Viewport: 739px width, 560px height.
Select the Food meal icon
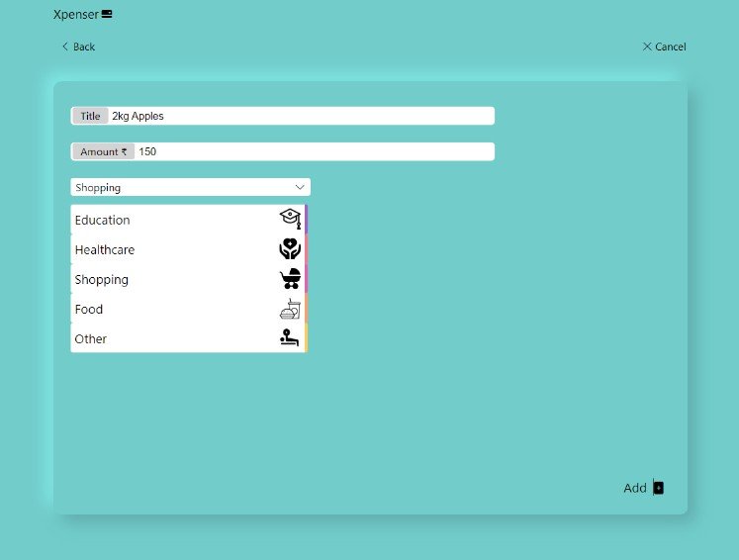click(289, 309)
